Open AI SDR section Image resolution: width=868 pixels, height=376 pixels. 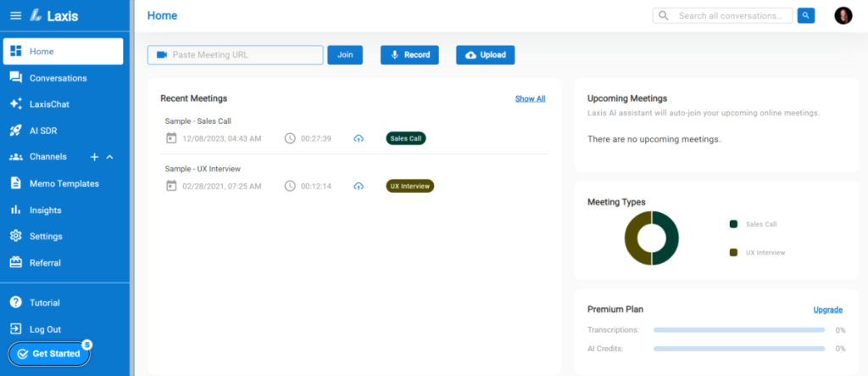pyautogui.click(x=43, y=131)
